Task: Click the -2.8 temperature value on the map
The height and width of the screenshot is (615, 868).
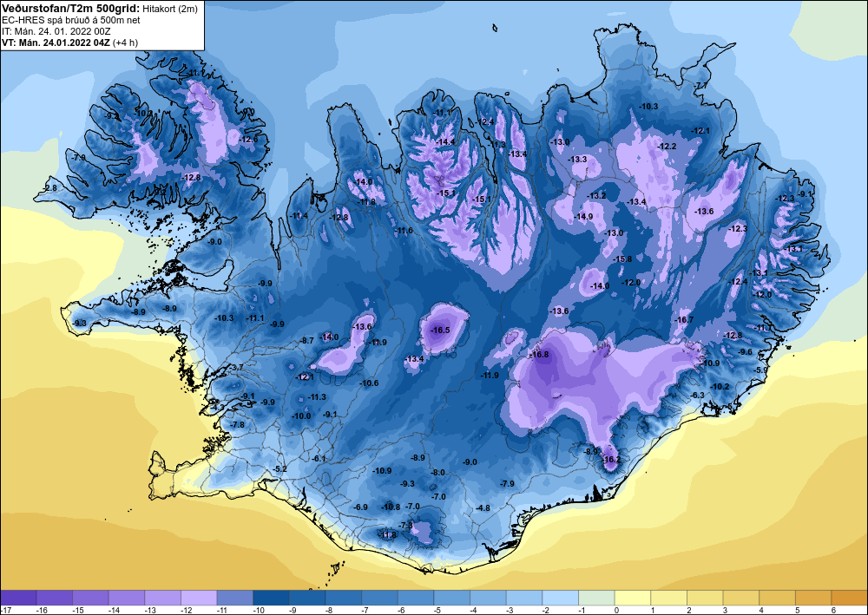Action: 50,188
